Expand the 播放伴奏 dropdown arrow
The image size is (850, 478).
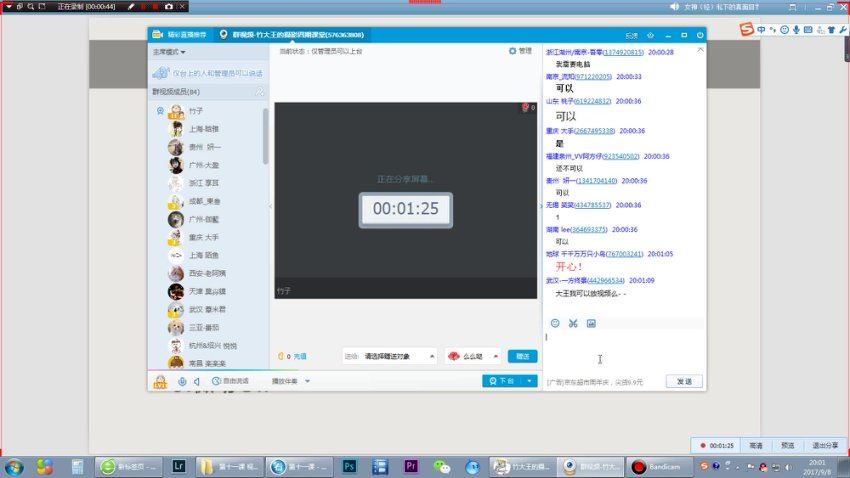click(308, 381)
